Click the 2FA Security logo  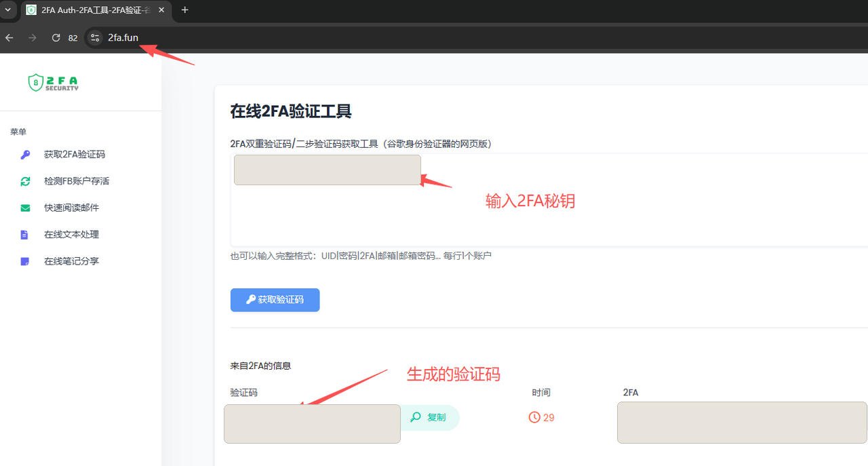click(54, 83)
